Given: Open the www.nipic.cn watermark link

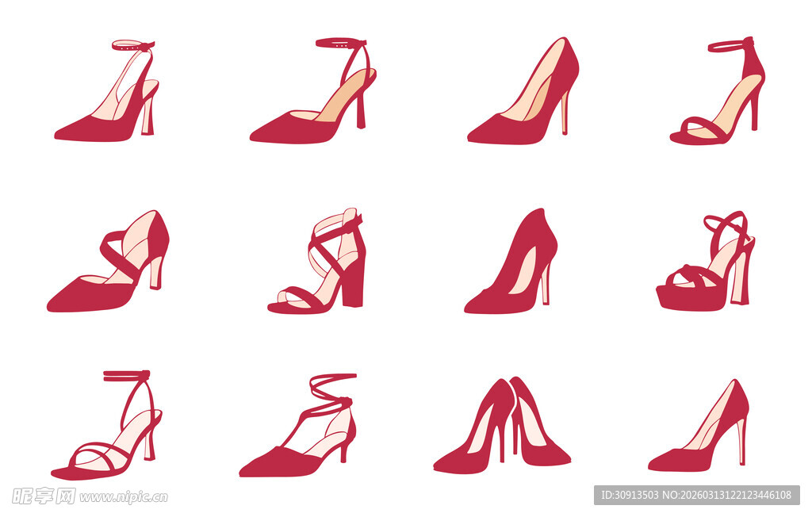Looking at the screenshot, I should 124,497.
